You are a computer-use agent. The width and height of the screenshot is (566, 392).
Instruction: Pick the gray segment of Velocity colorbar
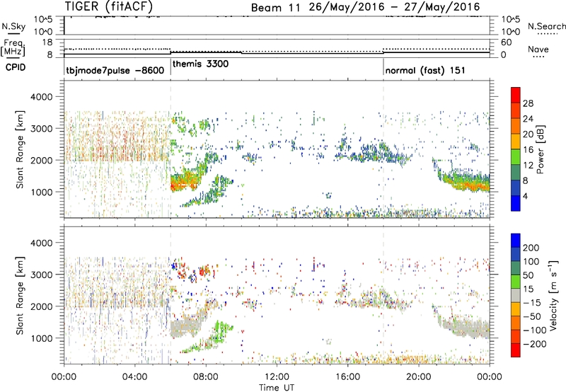point(516,295)
